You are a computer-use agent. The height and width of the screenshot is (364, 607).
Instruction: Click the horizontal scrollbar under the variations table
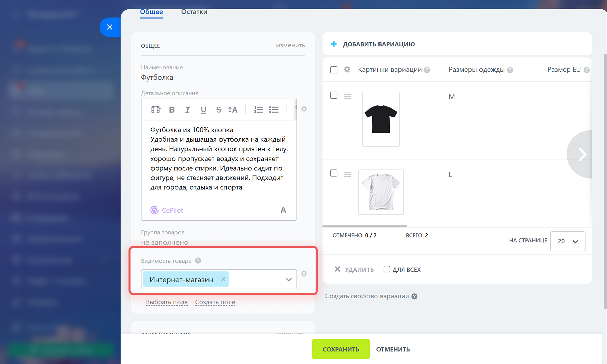tap(364, 226)
